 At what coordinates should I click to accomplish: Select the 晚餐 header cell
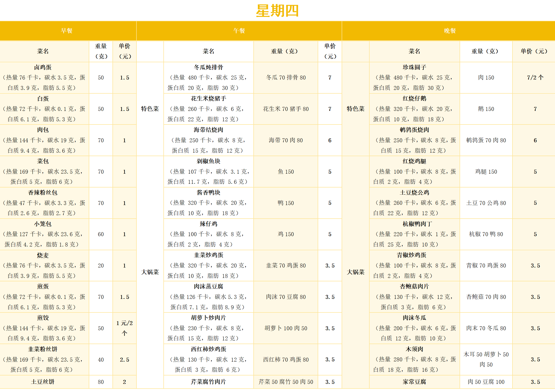(449, 31)
